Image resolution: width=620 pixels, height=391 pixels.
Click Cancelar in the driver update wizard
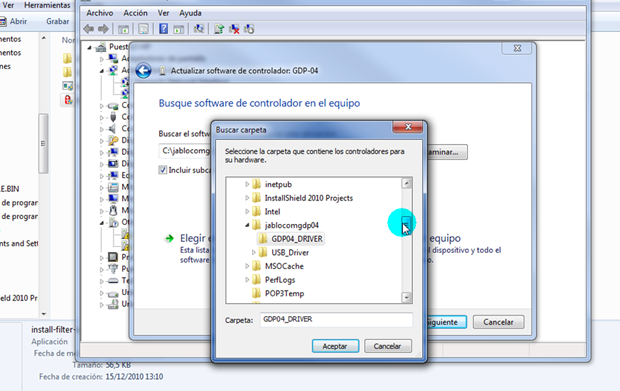pos(499,322)
